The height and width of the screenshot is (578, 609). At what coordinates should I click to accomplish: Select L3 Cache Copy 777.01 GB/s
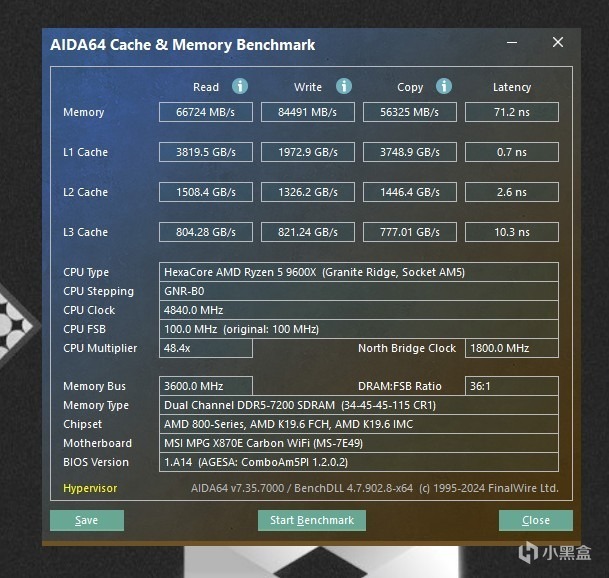(x=410, y=232)
